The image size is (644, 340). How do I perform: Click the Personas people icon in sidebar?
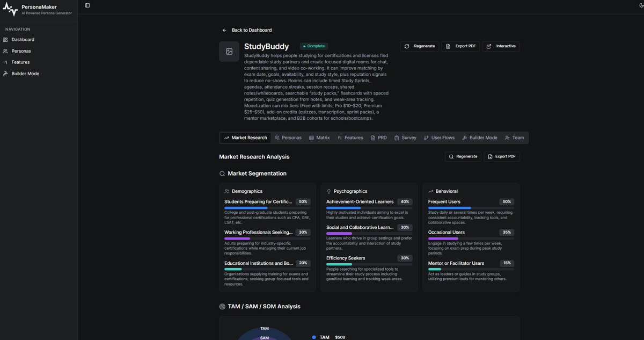point(5,51)
